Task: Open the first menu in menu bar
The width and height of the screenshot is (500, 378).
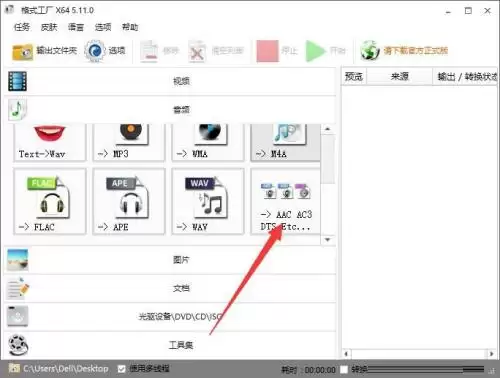Action: tap(22, 27)
